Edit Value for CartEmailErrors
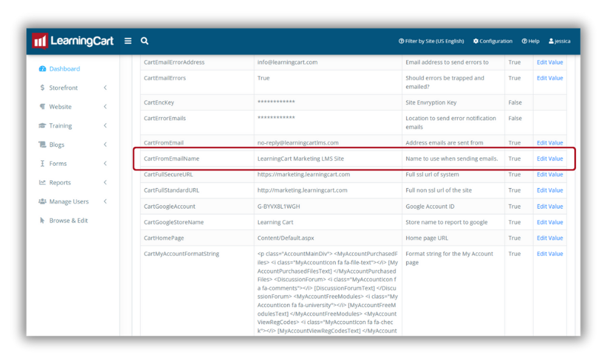 tap(550, 78)
